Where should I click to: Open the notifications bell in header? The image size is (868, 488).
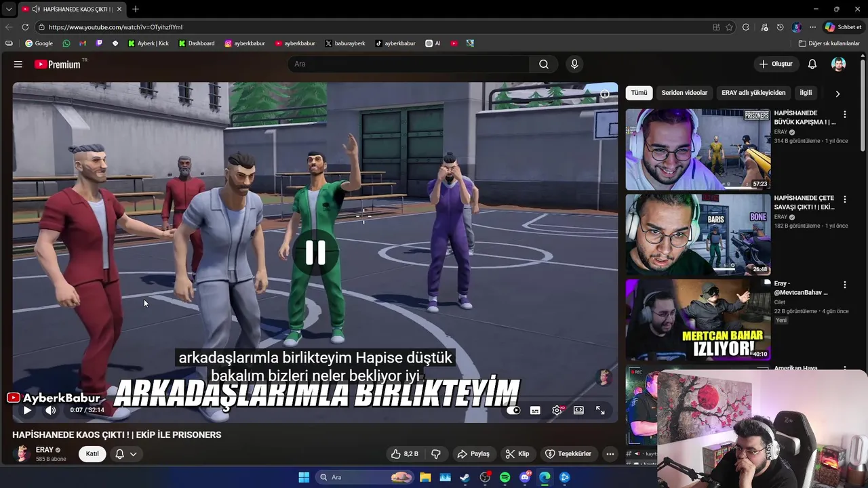click(812, 64)
